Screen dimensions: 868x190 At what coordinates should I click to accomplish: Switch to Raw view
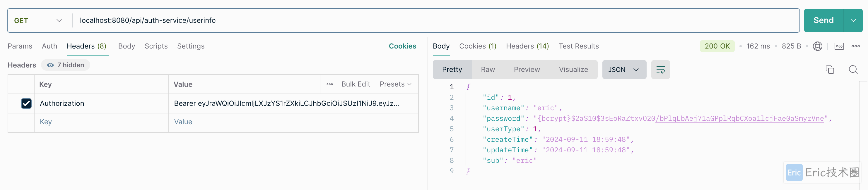pyautogui.click(x=488, y=70)
